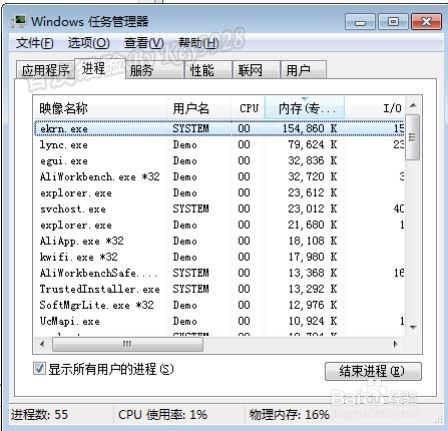Open the 性能 tab
This screenshot has height=431, width=448.
click(x=208, y=70)
